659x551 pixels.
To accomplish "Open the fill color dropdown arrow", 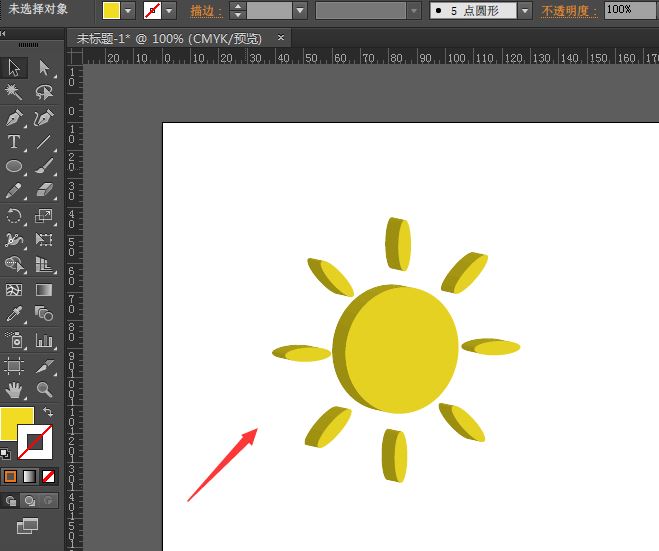I will [x=128, y=11].
